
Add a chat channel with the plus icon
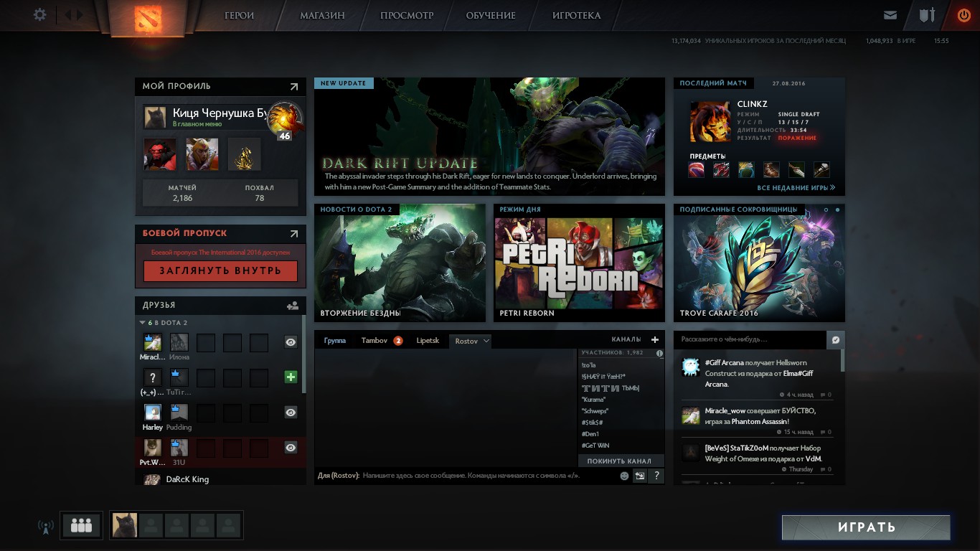(654, 339)
